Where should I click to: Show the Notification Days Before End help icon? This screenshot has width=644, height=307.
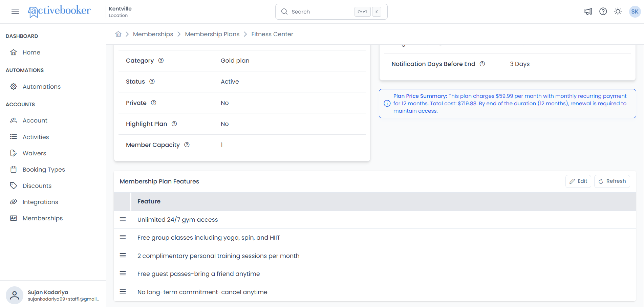(482, 64)
